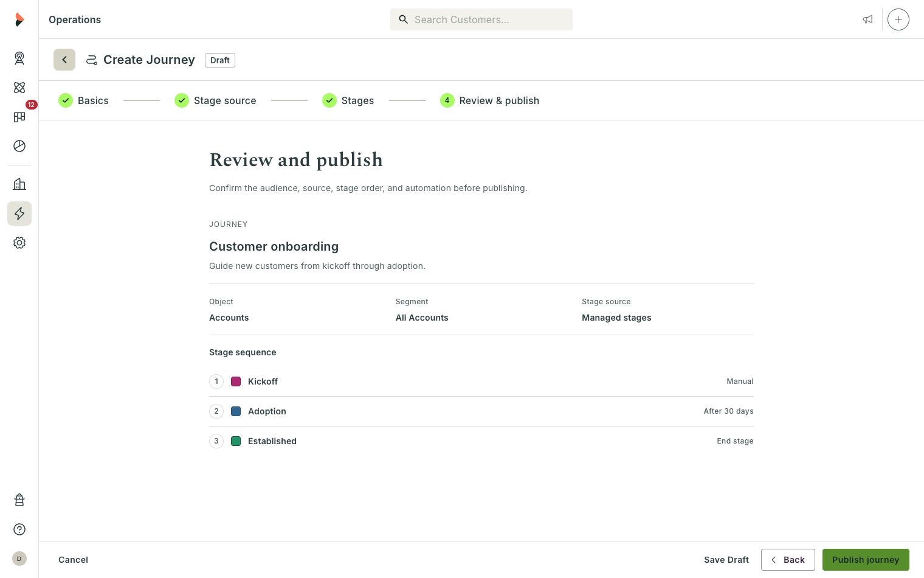Click the Draft status badge

tap(220, 60)
